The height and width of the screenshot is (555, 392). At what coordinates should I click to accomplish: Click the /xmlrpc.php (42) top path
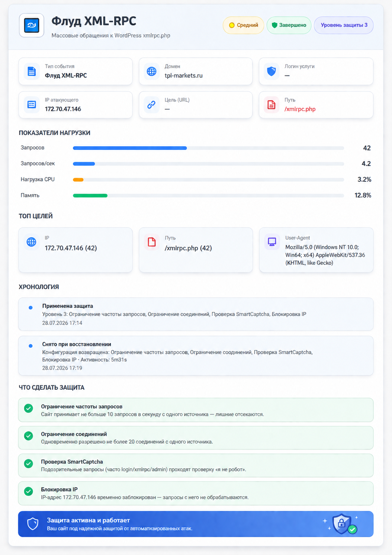coord(188,248)
